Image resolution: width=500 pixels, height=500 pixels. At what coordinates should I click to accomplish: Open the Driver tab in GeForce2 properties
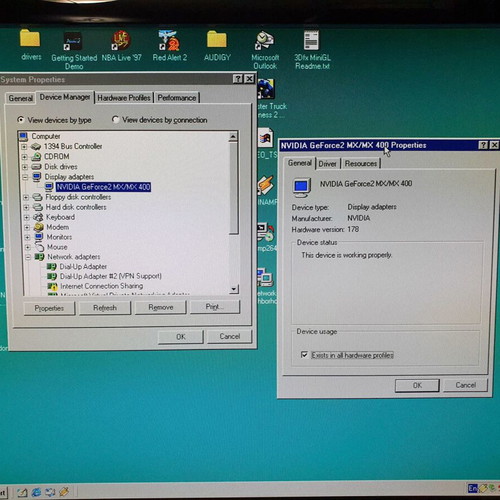click(327, 164)
